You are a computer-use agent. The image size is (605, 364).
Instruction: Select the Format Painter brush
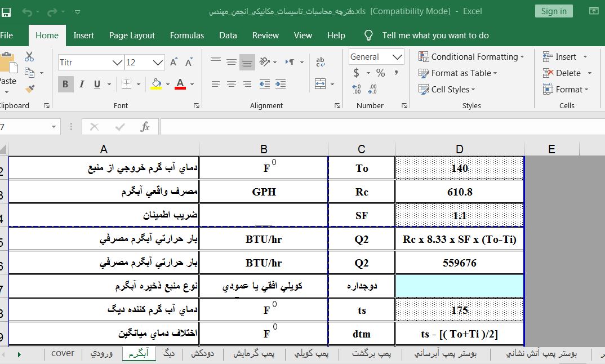[x=29, y=89]
